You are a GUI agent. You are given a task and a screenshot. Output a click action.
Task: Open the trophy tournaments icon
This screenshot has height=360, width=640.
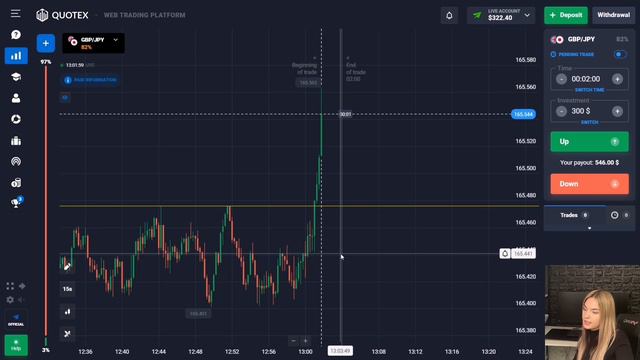tap(16, 202)
